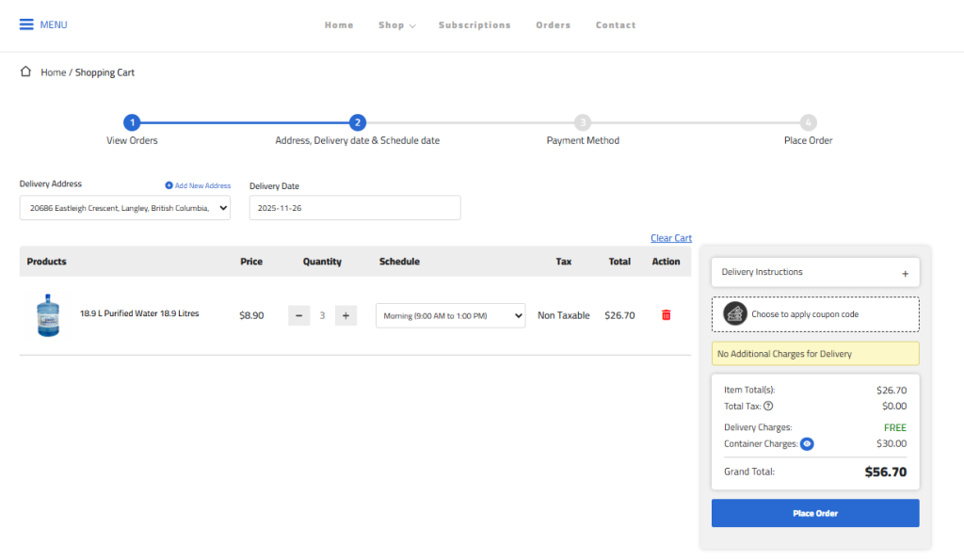This screenshot has height=560, width=964.
Task: Click the water bottle product thumbnail
Action: [x=47, y=315]
